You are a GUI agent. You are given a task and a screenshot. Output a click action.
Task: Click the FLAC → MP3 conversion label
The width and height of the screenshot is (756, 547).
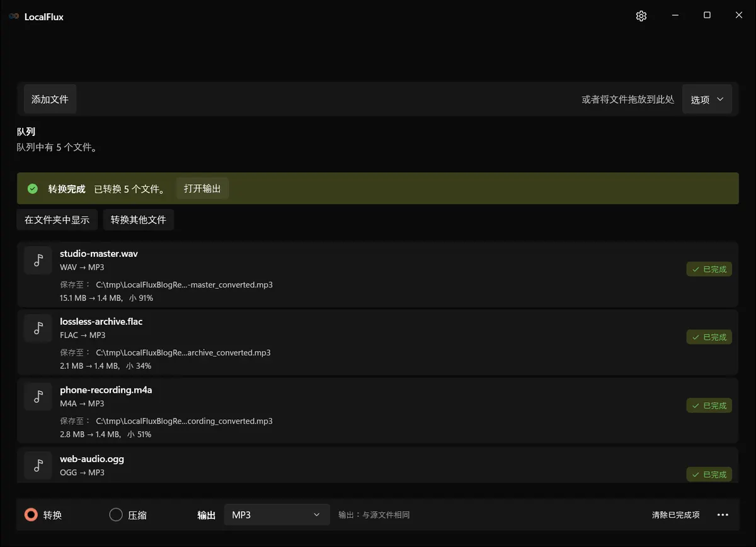pyautogui.click(x=83, y=336)
